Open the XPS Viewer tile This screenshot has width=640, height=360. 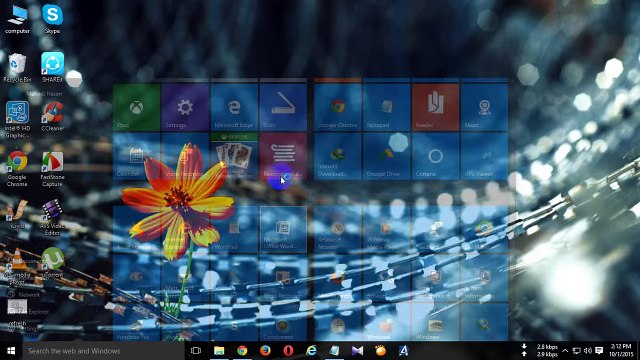pos(484,156)
